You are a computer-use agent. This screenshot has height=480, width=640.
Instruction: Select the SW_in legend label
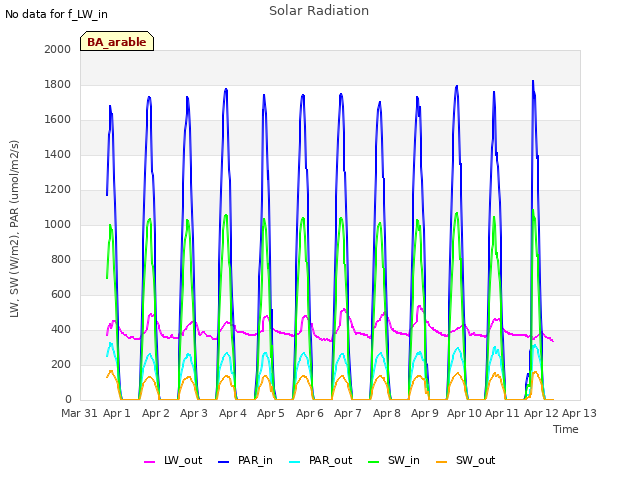coord(404,460)
